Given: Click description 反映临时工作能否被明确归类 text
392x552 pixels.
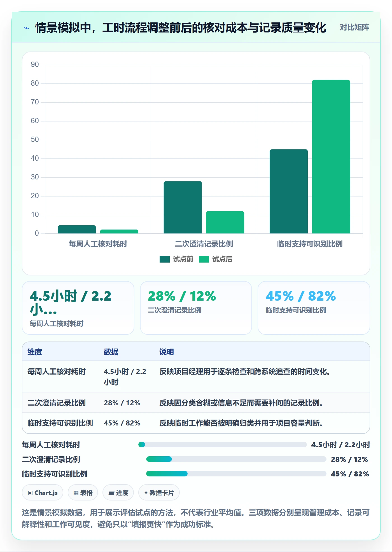Looking at the screenshot, I should click(241, 423).
